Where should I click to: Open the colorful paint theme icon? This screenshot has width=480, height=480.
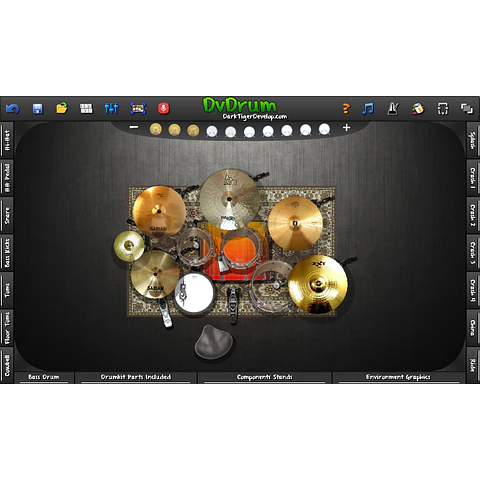[x=418, y=109]
